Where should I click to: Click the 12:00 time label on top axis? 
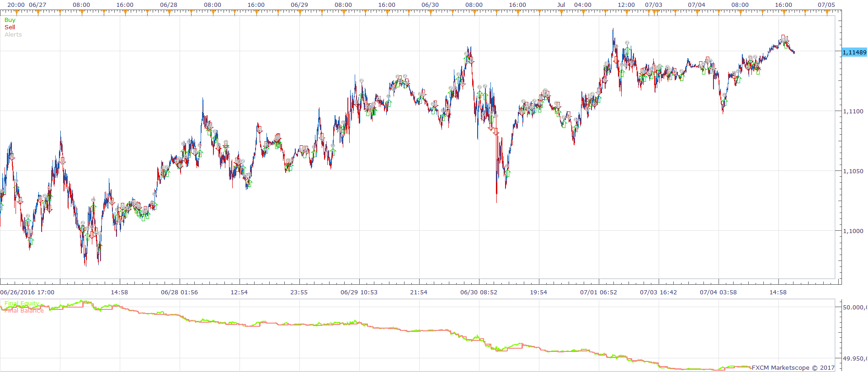click(x=626, y=5)
